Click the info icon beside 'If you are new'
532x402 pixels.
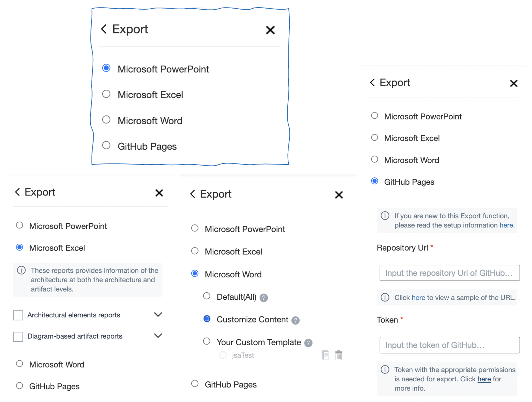[385, 215]
